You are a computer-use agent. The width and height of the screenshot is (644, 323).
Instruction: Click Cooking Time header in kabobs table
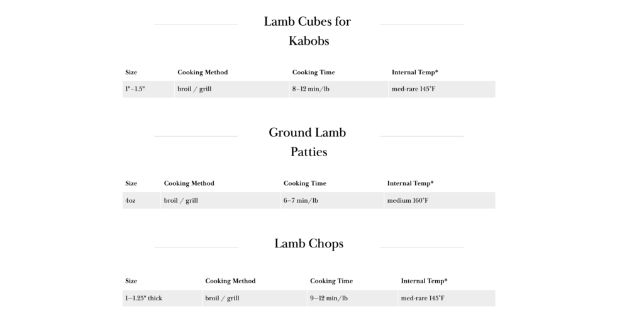tap(313, 72)
